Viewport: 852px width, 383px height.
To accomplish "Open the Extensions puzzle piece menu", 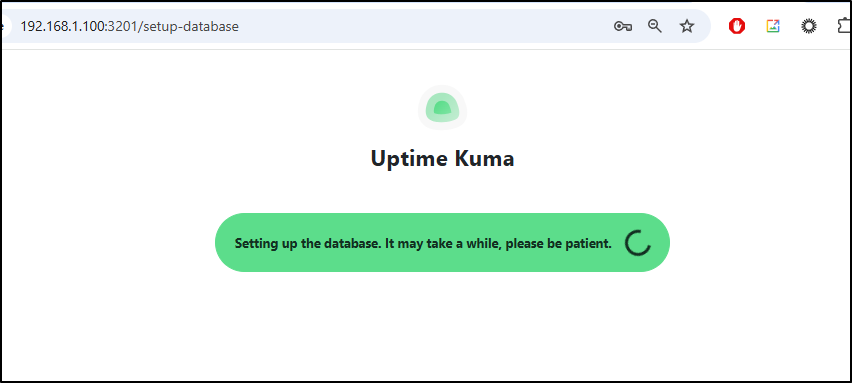I will click(x=845, y=26).
